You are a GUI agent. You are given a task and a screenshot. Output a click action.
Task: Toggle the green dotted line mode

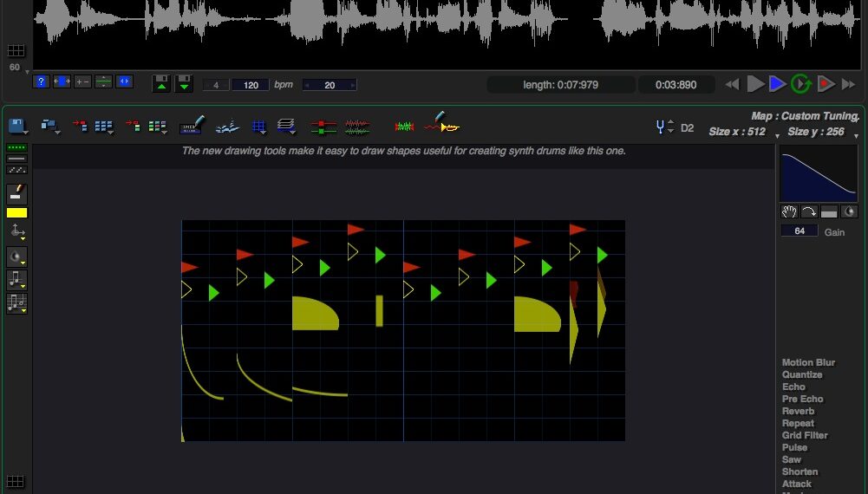coord(16,148)
